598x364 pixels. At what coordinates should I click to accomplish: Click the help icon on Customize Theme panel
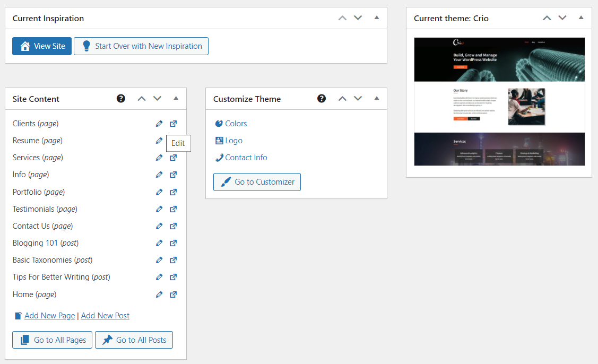click(x=322, y=98)
